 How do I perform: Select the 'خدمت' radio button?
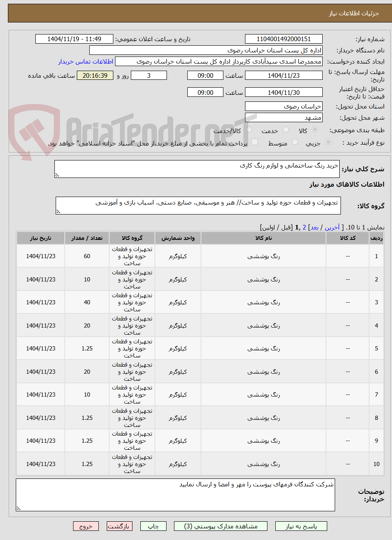(286, 130)
